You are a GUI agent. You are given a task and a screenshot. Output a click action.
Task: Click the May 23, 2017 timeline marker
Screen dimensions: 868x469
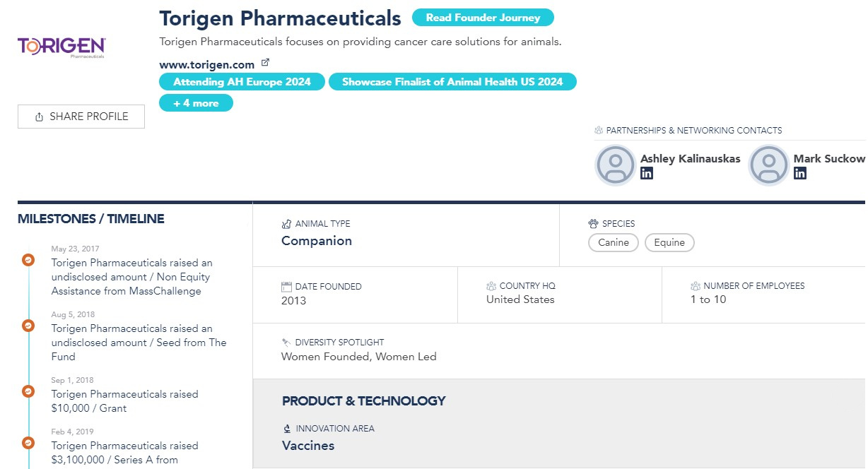pos(28,260)
